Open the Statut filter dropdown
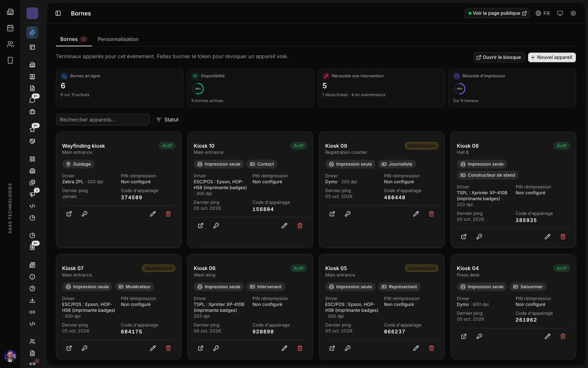Screen dimensions: 588x368 [x=167, y=119]
